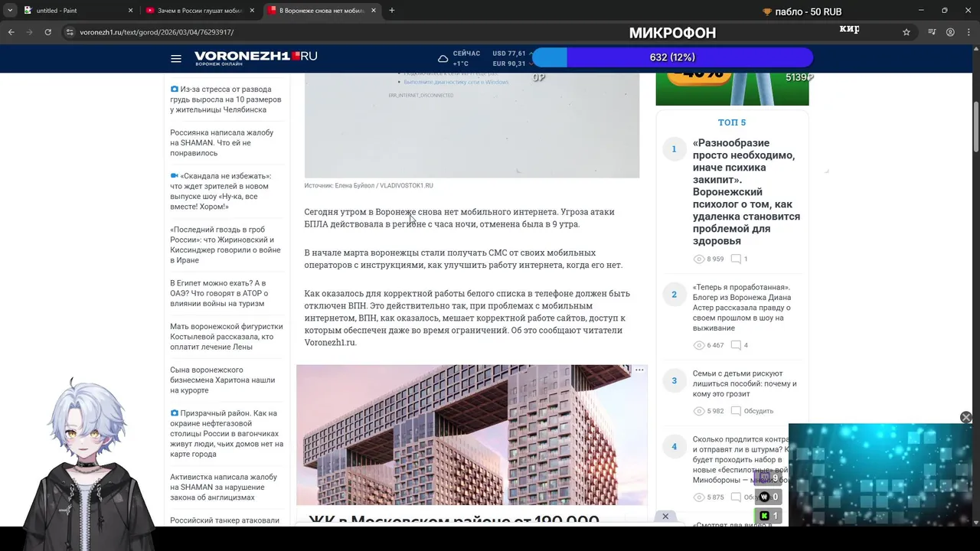Screen dimensions: 980x551
Task: Open the hamburger site menu
Action: coord(176,59)
